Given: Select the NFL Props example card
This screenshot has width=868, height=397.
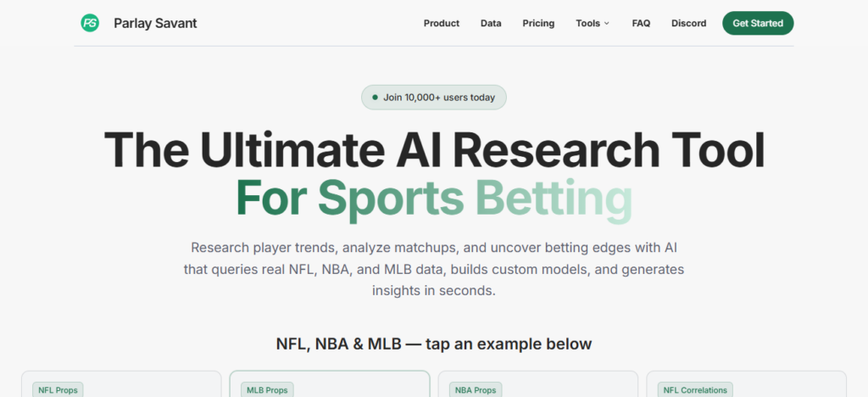Looking at the screenshot, I should (121, 383).
